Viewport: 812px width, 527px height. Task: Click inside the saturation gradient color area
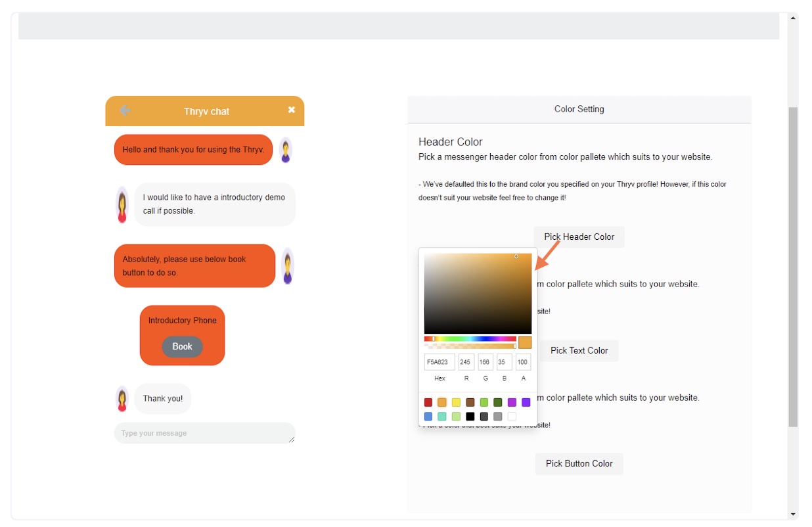click(x=478, y=294)
